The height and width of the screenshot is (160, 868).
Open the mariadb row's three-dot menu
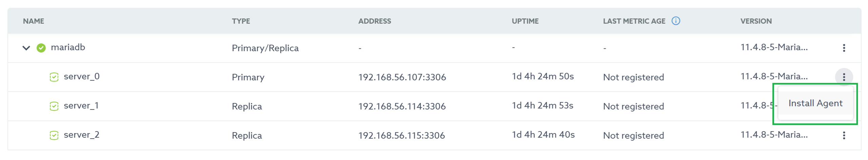point(844,48)
